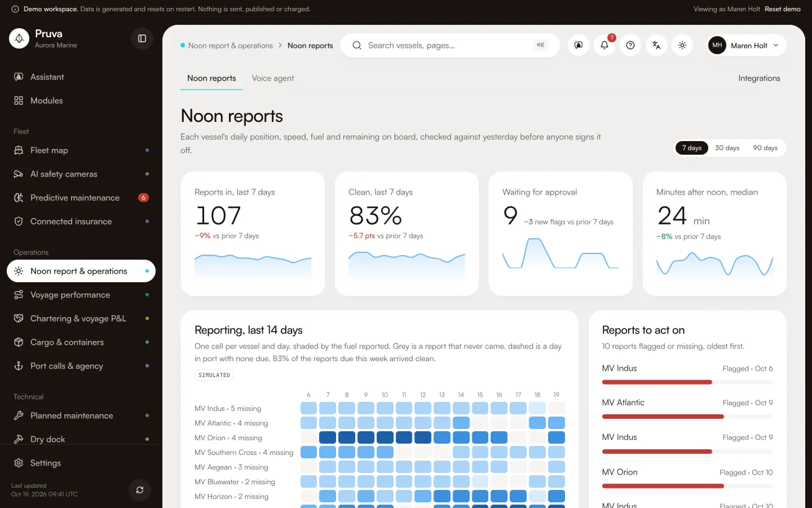This screenshot has width=812, height=508.
Task: Open Waiting for approval card
Action: (x=561, y=234)
